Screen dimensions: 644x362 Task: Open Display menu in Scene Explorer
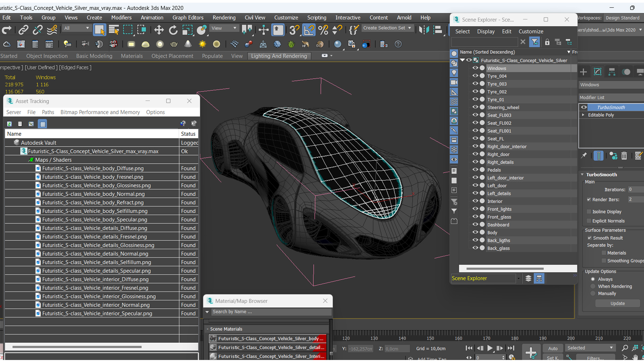[x=486, y=32]
